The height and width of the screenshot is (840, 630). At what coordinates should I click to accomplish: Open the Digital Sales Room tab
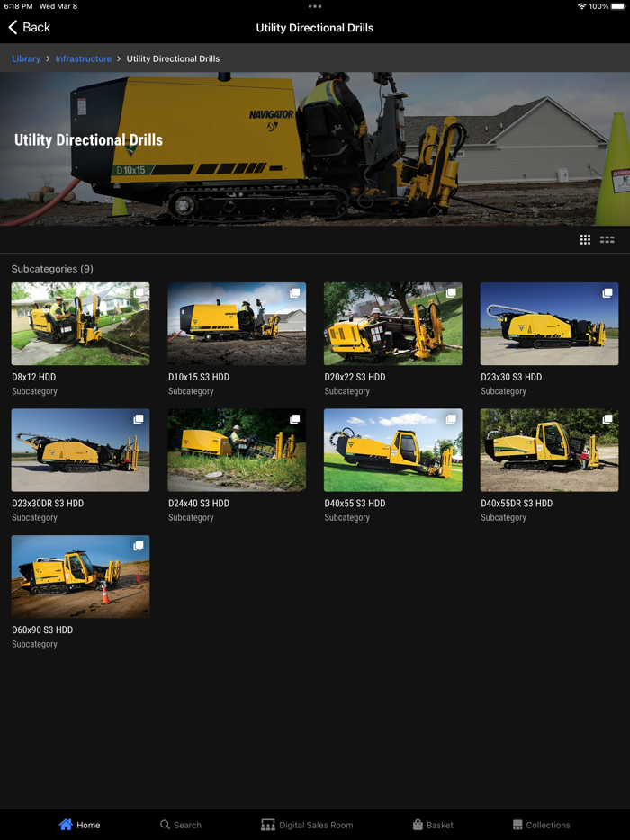[x=307, y=825]
